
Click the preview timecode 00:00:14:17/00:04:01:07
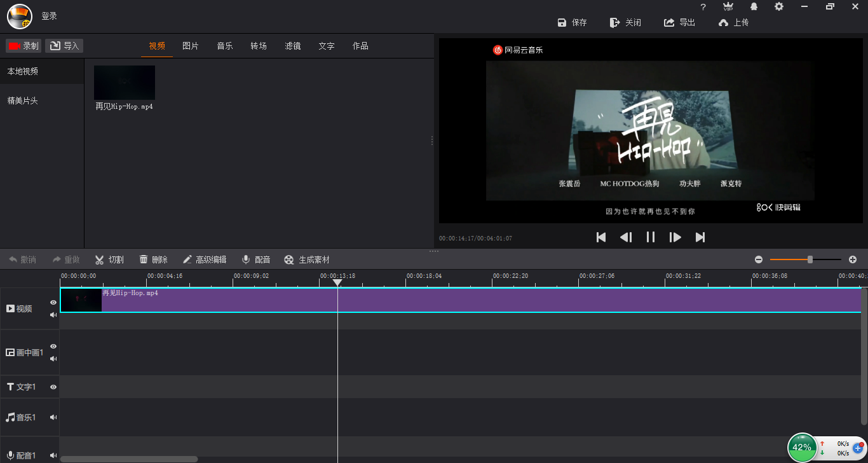[475, 238]
